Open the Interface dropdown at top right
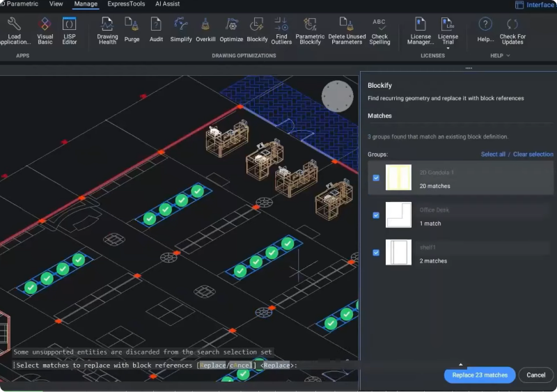 [x=535, y=5]
